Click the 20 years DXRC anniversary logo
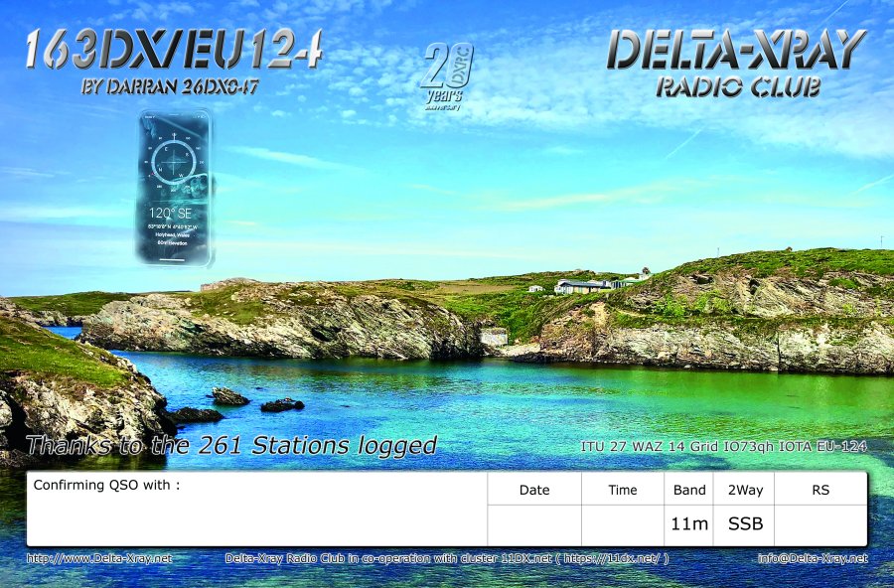The image size is (894, 588). click(x=447, y=76)
